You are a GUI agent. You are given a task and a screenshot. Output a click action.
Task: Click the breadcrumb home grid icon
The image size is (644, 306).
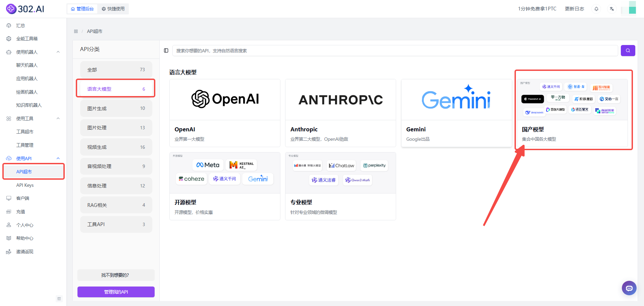point(76,31)
